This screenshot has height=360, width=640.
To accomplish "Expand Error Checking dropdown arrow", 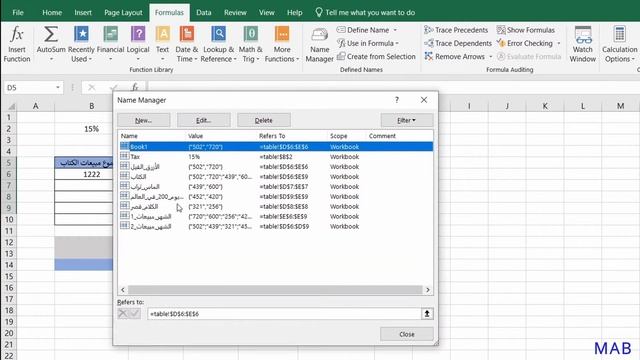I will point(559,43).
